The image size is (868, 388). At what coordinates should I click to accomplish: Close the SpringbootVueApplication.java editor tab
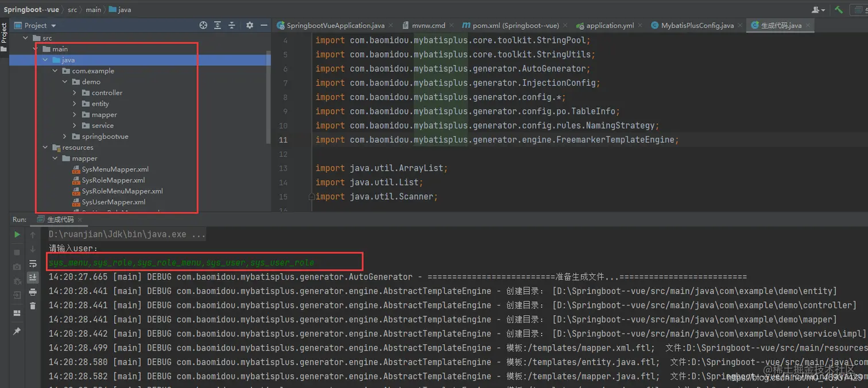[391, 25]
